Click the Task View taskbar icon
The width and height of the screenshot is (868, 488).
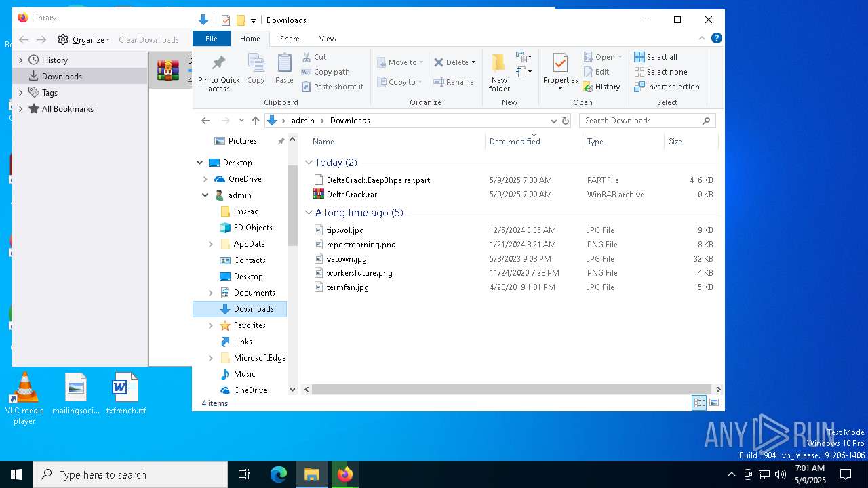point(244,474)
